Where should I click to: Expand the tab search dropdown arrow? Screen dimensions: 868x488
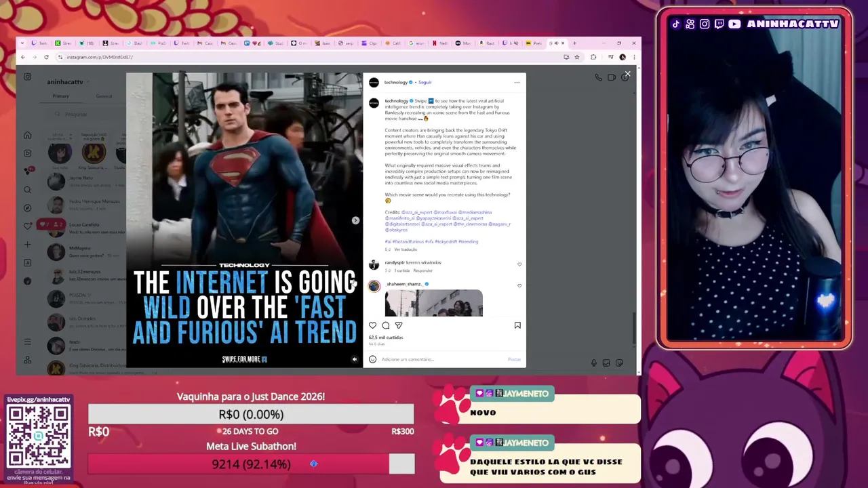pyautogui.click(x=22, y=43)
